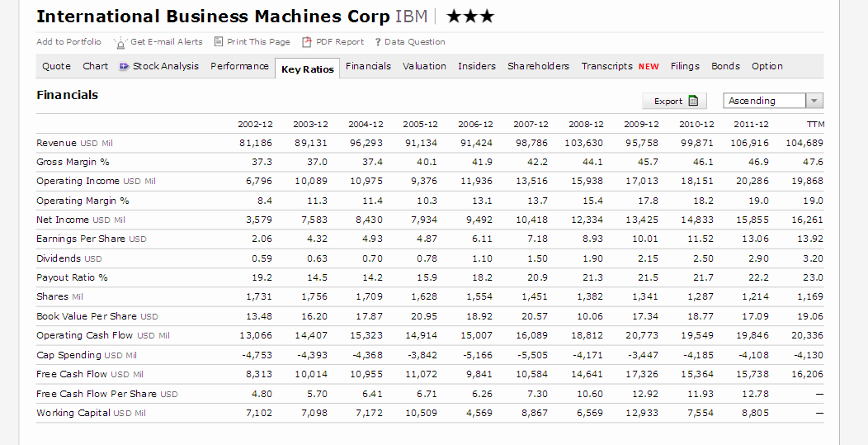The height and width of the screenshot is (445, 868).
Task: Click the Free Cash Flow Per Share label
Action: click(x=107, y=394)
